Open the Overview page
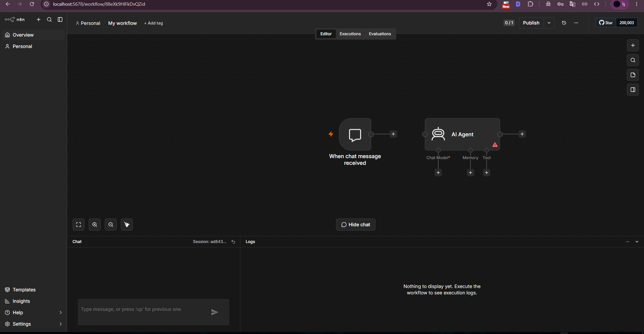Image resolution: width=644 pixels, height=334 pixels. [33, 35]
